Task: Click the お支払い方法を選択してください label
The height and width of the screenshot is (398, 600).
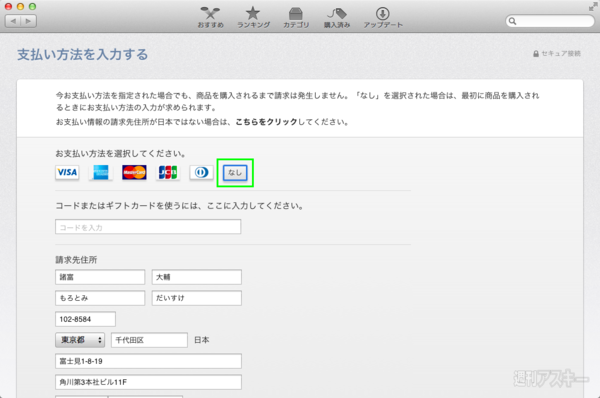Action: coord(121,153)
